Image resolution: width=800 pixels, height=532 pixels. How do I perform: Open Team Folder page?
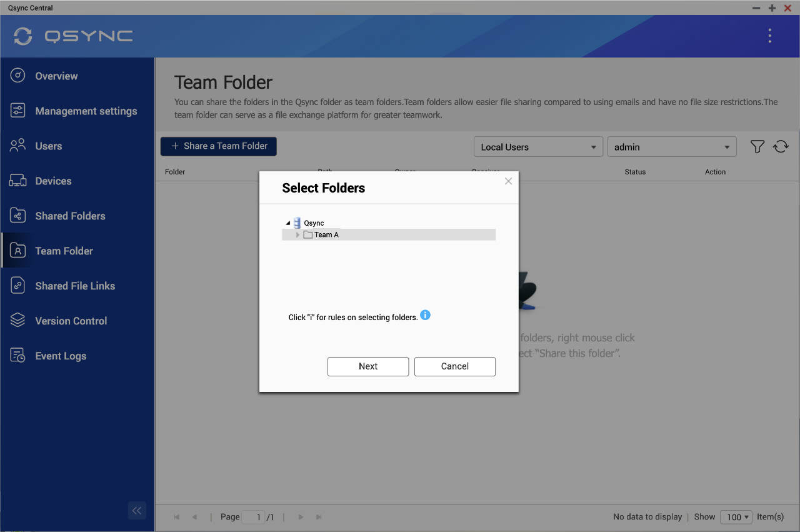[64, 251]
